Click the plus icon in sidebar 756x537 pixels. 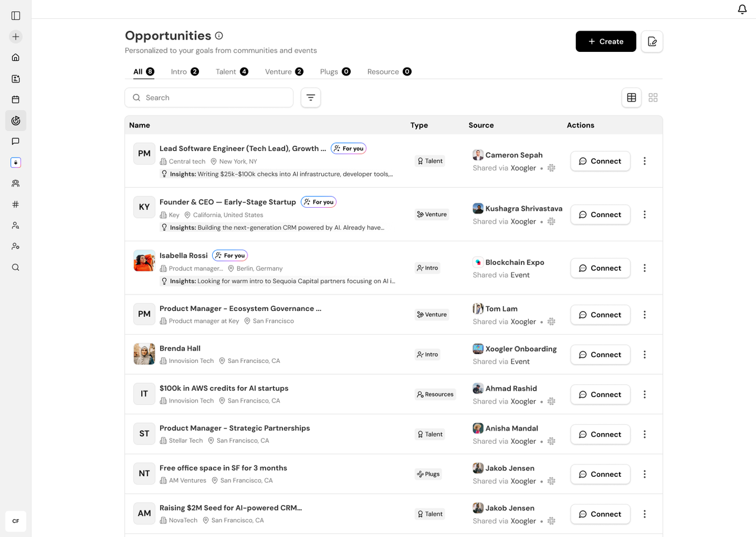[16, 37]
